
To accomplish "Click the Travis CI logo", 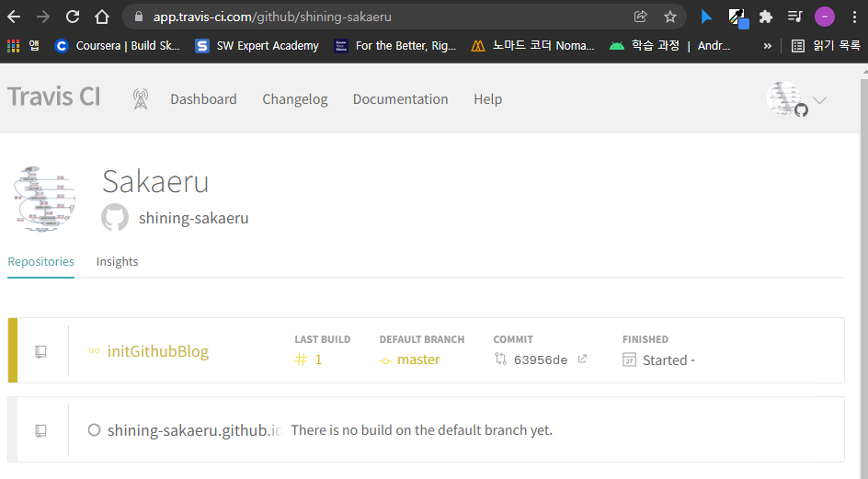I will [x=53, y=97].
